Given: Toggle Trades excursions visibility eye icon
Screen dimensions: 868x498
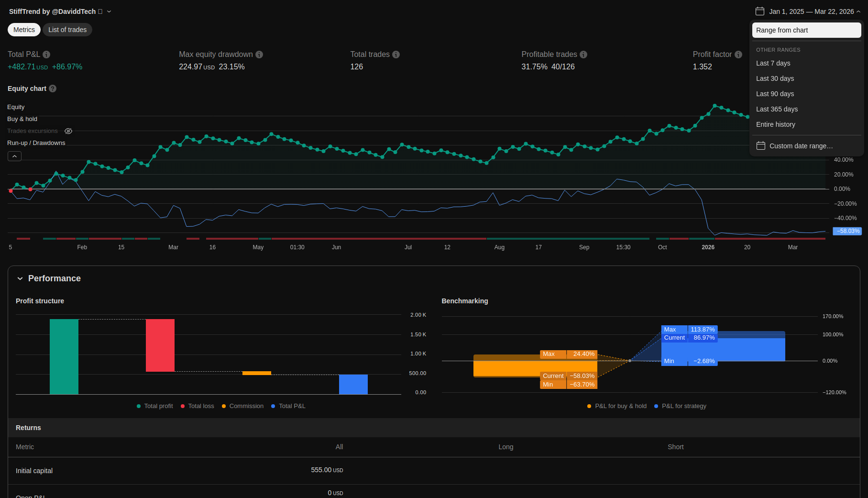Looking at the screenshot, I should coord(68,131).
